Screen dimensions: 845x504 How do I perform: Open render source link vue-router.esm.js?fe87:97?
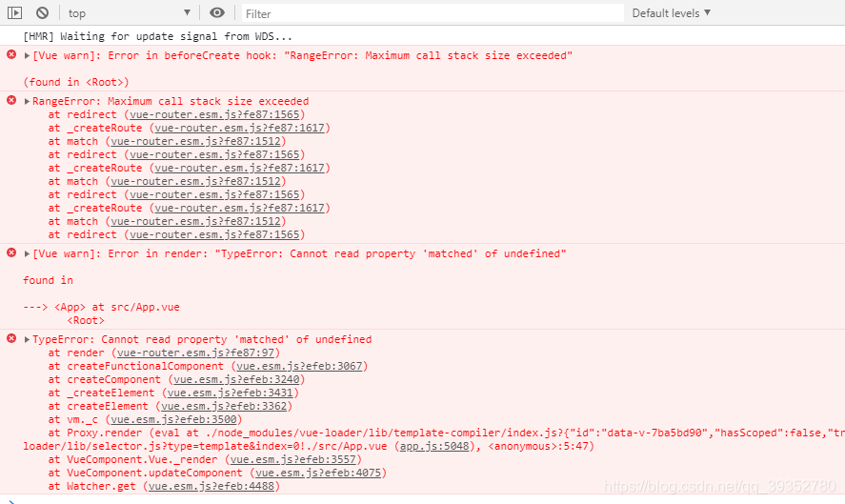195,353
